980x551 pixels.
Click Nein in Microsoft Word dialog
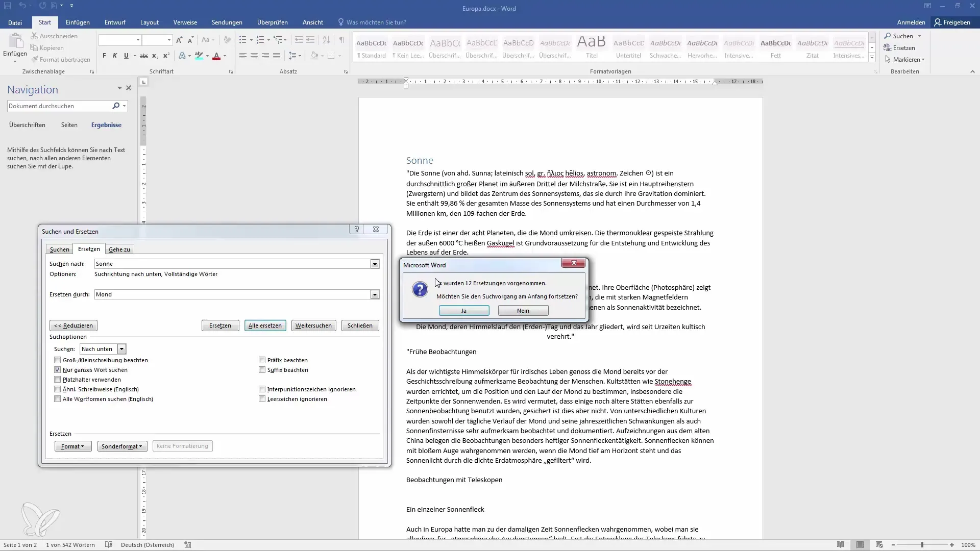coord(524,311)
